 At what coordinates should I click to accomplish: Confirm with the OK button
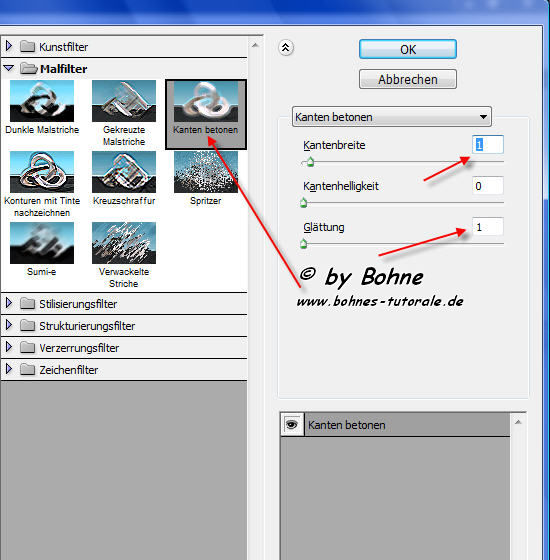408,49
